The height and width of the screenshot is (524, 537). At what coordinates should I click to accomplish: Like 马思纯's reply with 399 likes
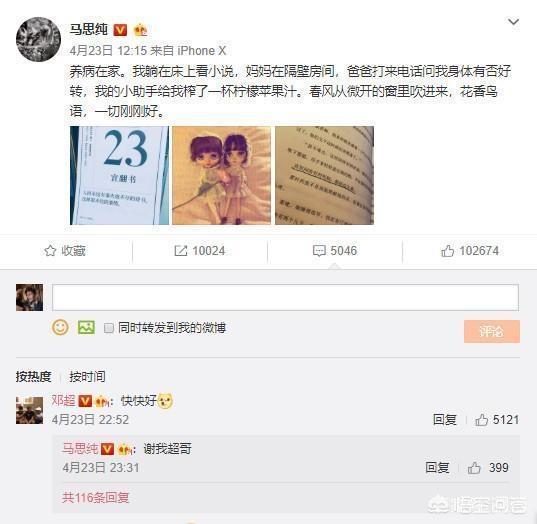[474, 467]
